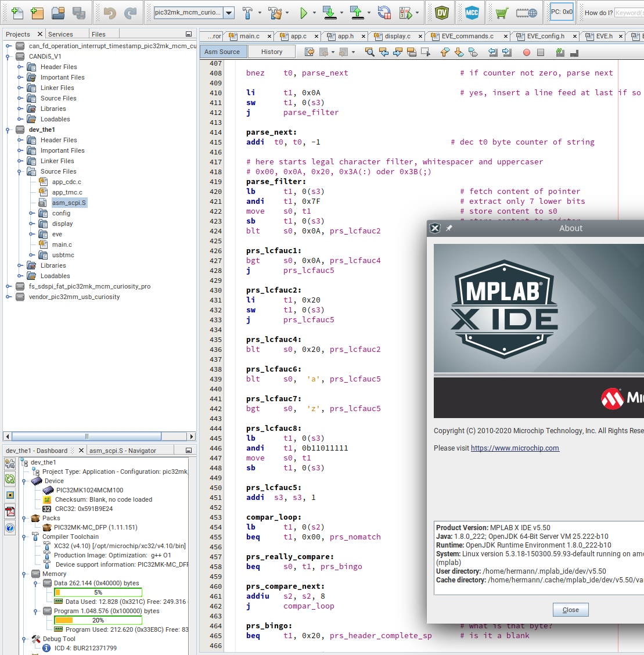The image size is (644, 655).
Task: Click the Shift Line Left icon
Action: (x=493, y=52)
